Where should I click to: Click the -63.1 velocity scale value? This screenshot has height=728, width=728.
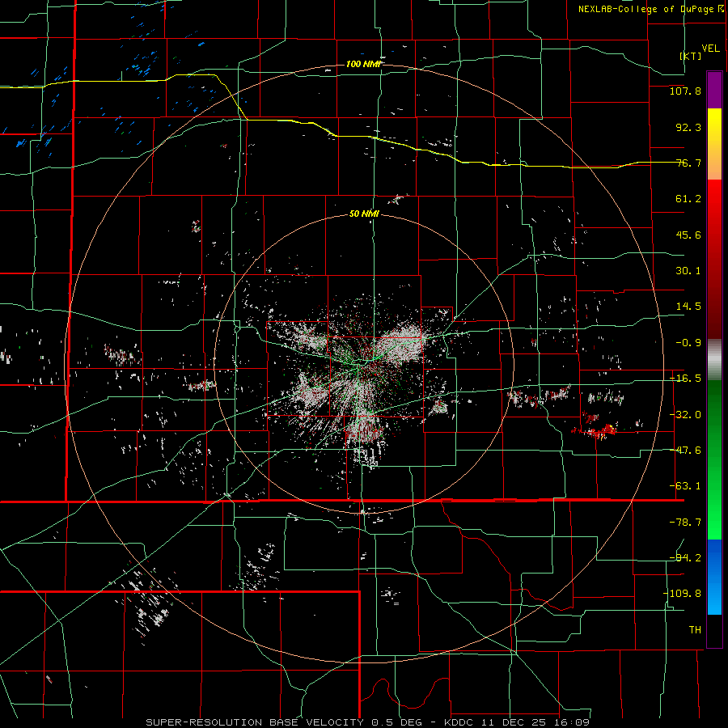click(x=685, y=486)
